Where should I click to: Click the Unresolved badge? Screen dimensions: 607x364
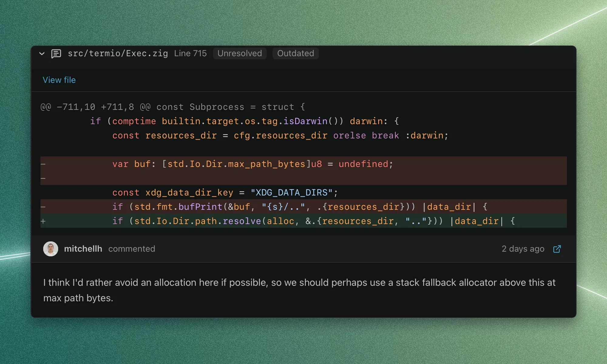[x=240, y=53]
